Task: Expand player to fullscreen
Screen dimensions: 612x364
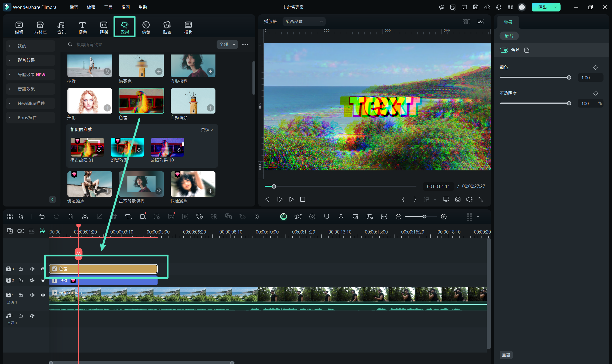Action: tap(481, 199)
